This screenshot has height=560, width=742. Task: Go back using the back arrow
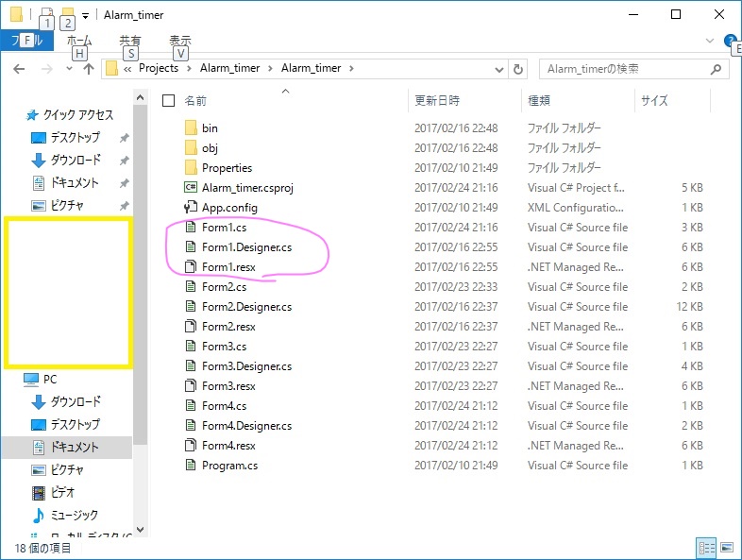19,69
